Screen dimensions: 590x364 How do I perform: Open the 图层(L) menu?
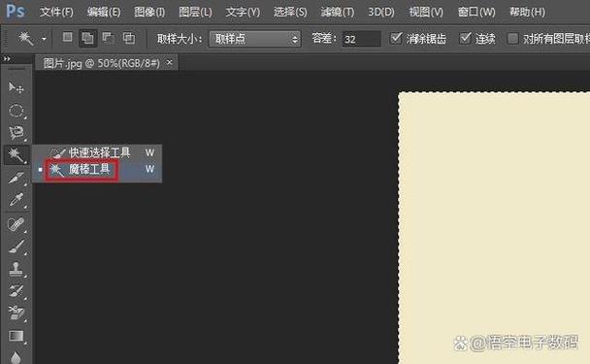(195, 12)
